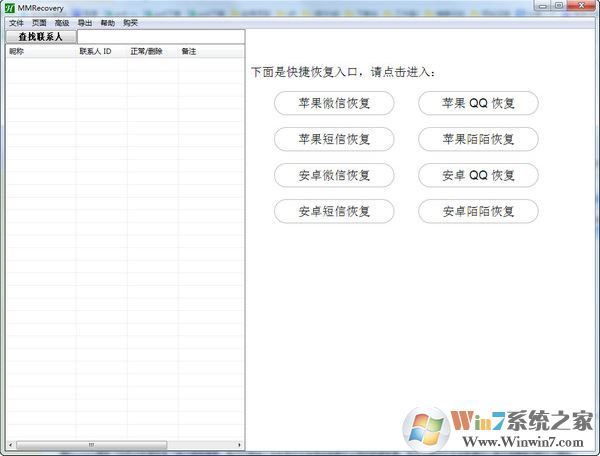Viewport: 600px width, 456px height.
Task: Open the 帮助 menu
Action: pyautogui.click(x=108, y=22)
